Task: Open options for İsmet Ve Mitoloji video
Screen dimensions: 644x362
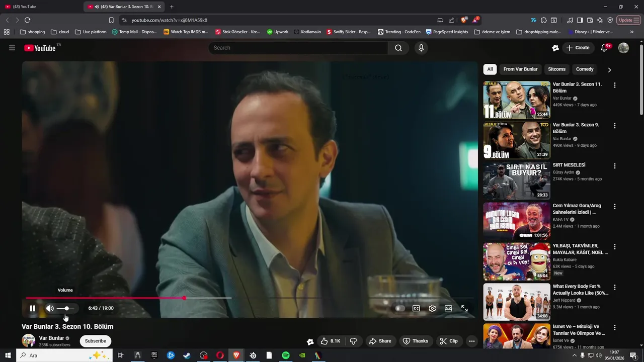Action: 614,328
